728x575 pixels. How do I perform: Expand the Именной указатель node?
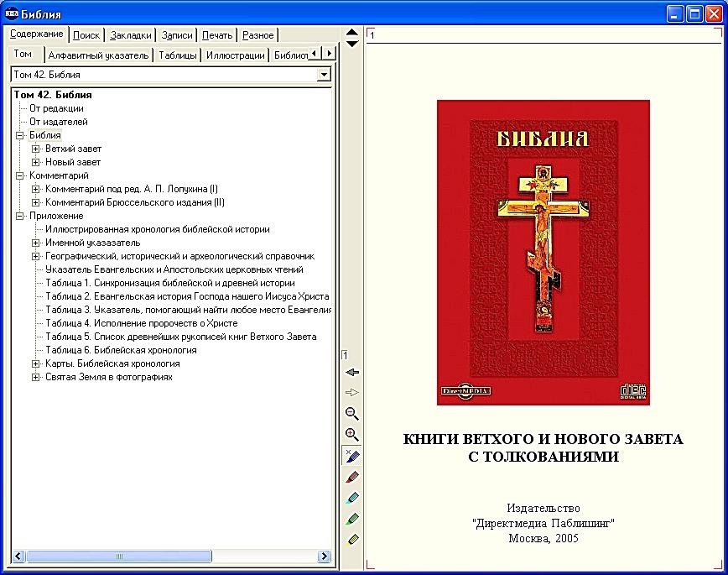point(36,243)
